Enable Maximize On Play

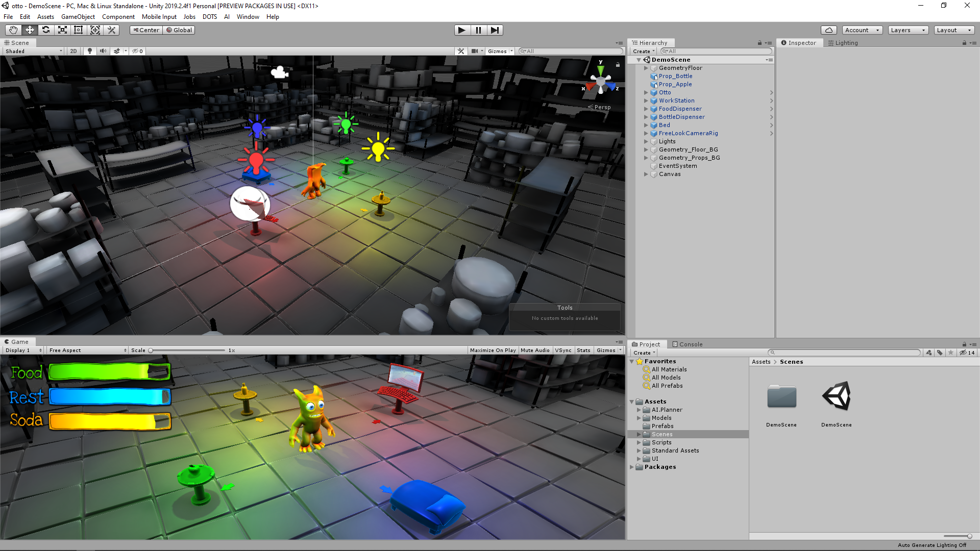[x=493, y=350]
